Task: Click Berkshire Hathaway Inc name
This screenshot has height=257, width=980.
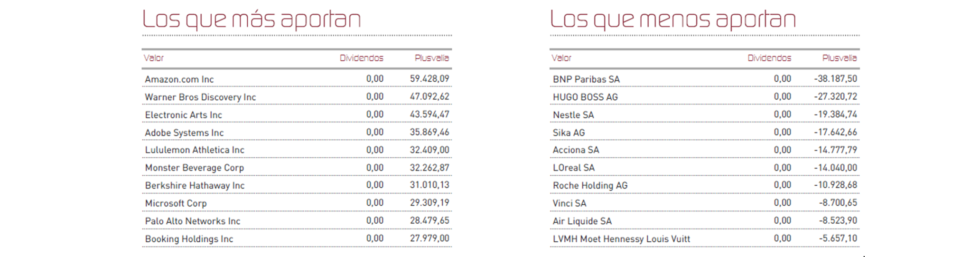Action: coord(195,185)
